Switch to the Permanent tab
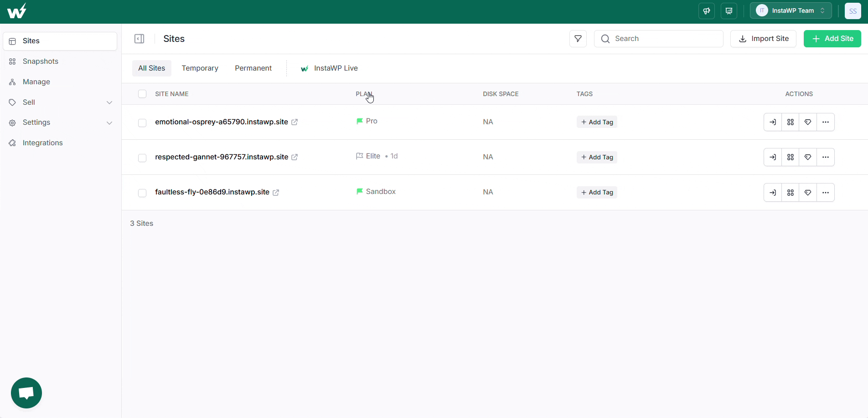Viewport: 868px width, 418px height. pos(253,68)
